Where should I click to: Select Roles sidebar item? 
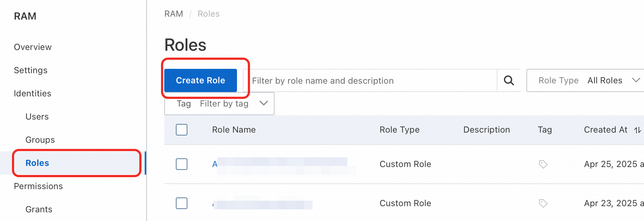click(x=37, y=163)
